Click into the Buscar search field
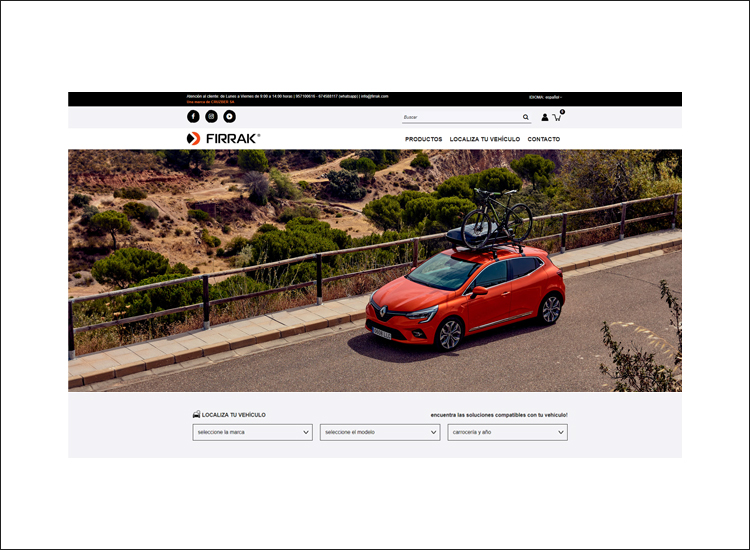Screen dimensions: 750x550 coord(460,117)
